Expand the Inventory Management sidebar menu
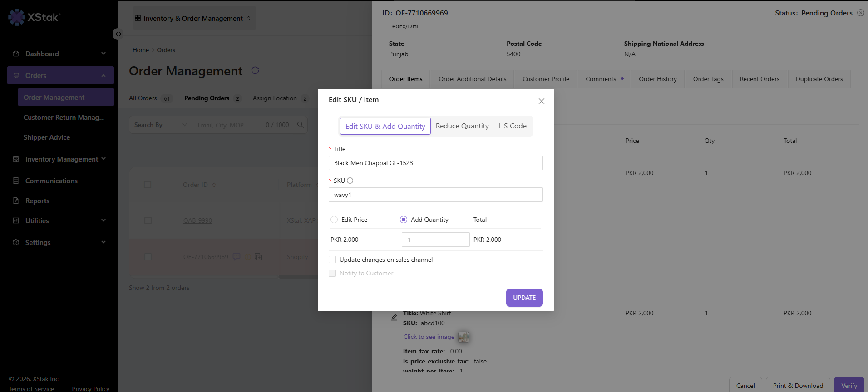 59,159
